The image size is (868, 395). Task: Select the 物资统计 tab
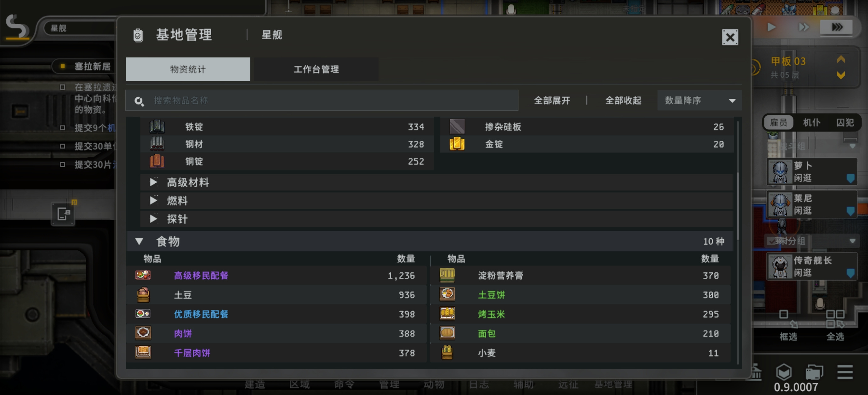(188, 69)
